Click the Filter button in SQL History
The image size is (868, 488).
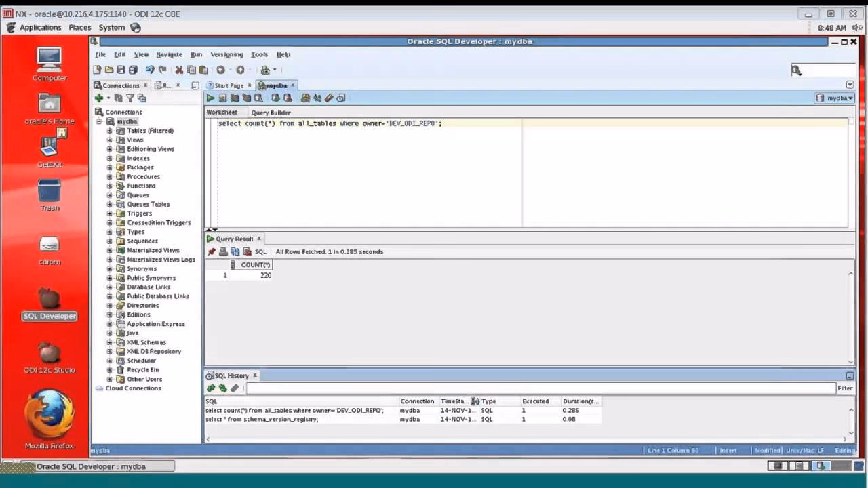[x=845, y=388]
